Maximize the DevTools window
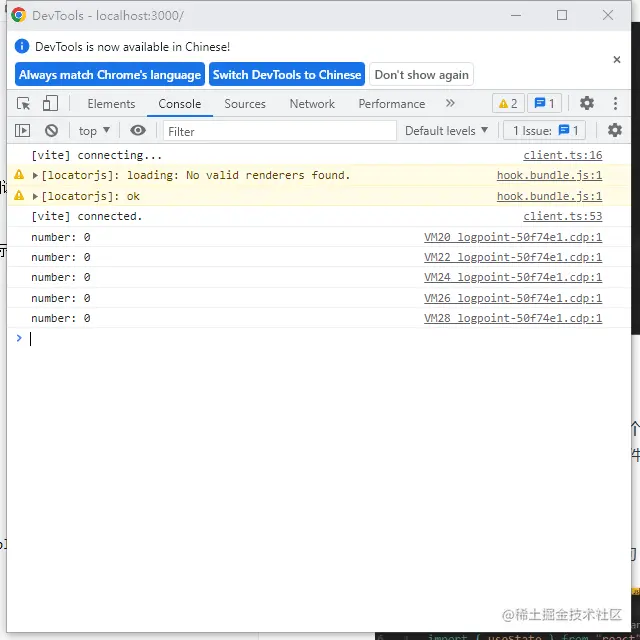The width and height of the screenshot is (640, 640). (x=562, y=15)
